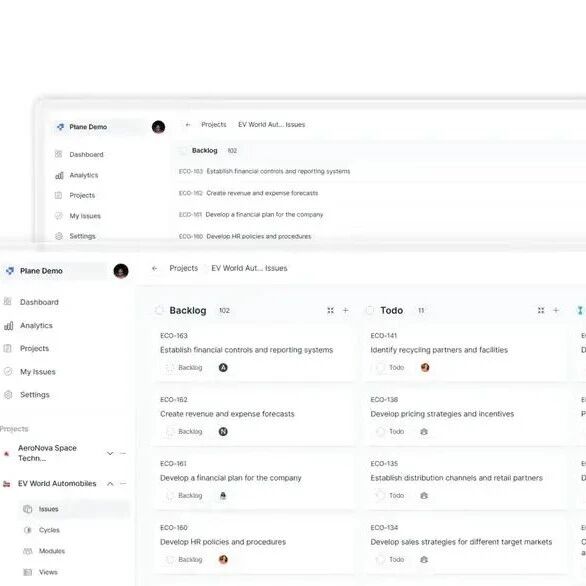Open My Issues in the front window sidebar
The height and width of the screenshot is (586, 586).
37,372
